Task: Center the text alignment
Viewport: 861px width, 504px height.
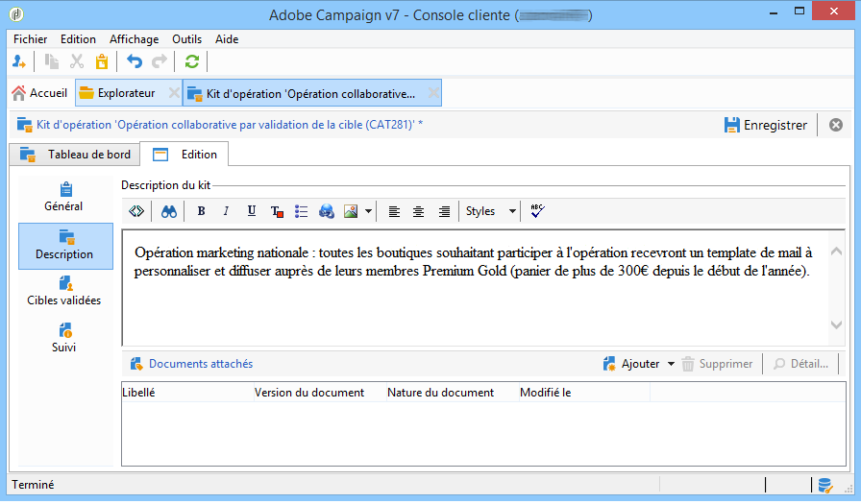Action: (x=418, y=211)
